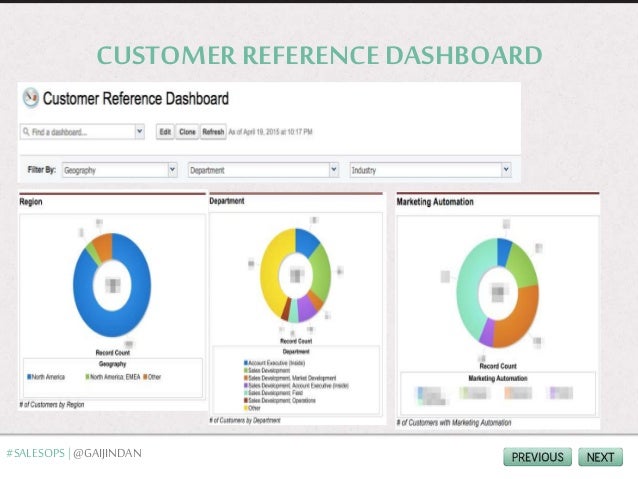Click the orange Other legend swatch in Geography

pyautogui.click(x=145, y=377)
